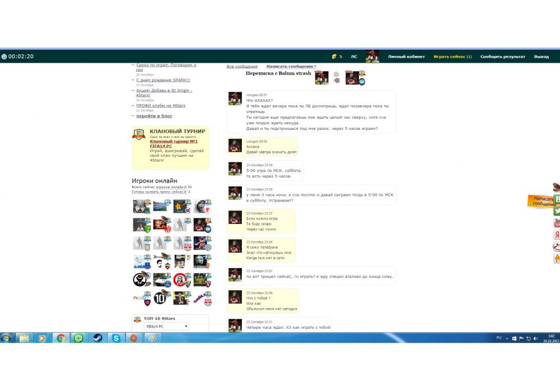Click the clan tournament shield icon
The image size is (560, 392).
point(138,134)
